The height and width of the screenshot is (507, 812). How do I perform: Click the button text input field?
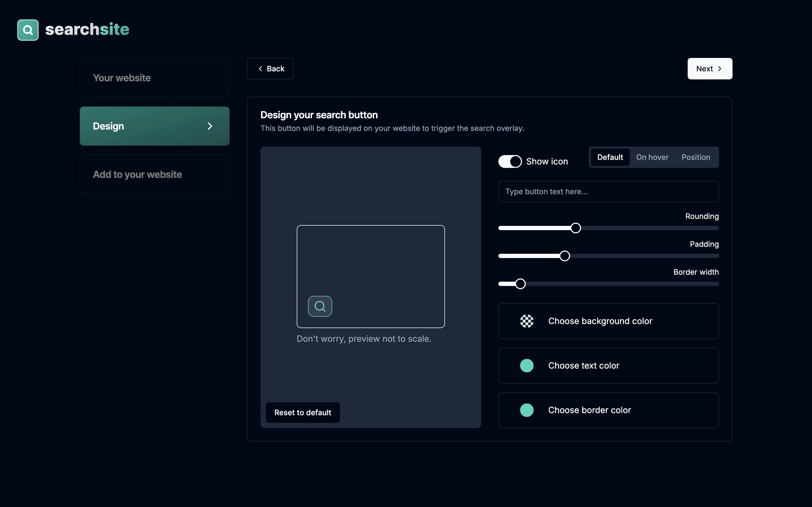click(x=608, y=192)
